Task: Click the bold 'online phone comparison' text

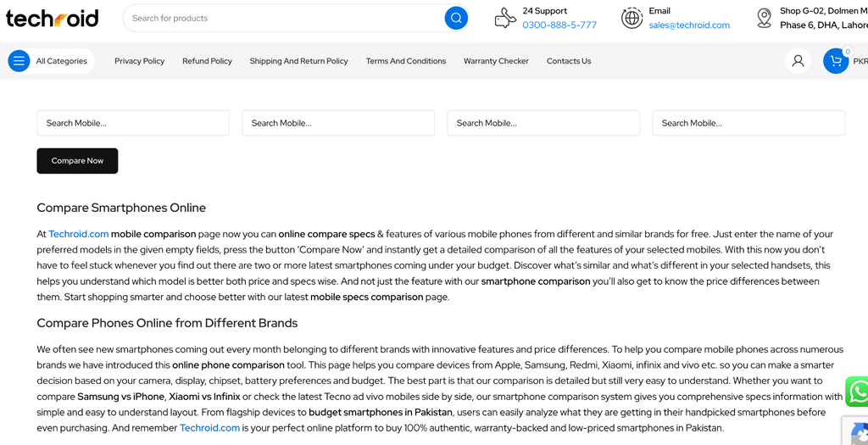Action: [x=228, y=365]
